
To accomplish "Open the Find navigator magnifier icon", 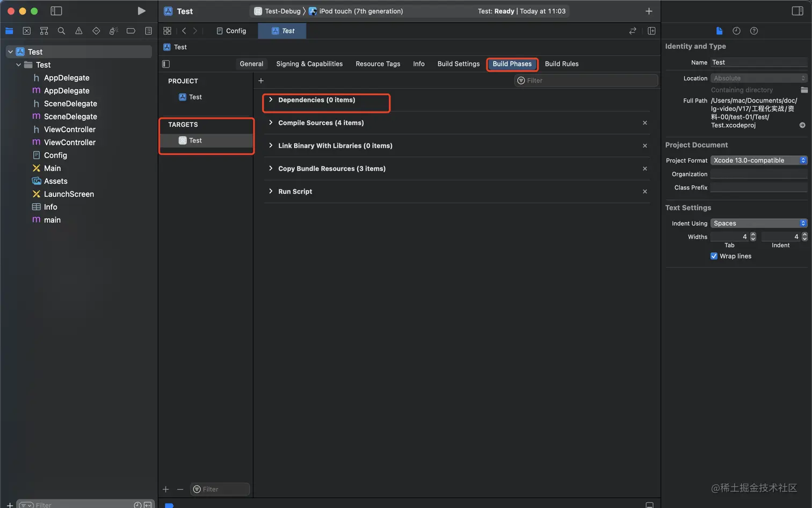I will [61, 31].
